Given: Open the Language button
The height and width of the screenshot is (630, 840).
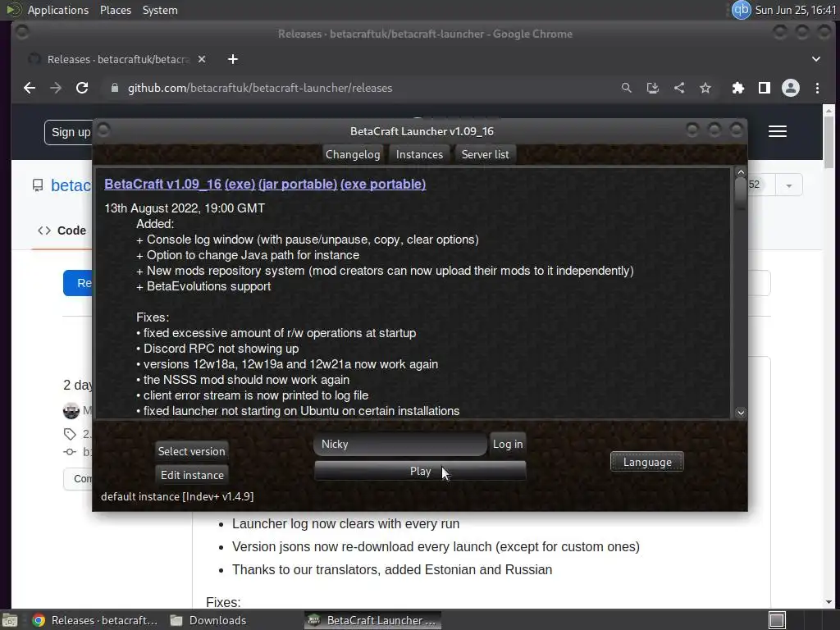Looking at the screenshot, I should tap(647, 462).
